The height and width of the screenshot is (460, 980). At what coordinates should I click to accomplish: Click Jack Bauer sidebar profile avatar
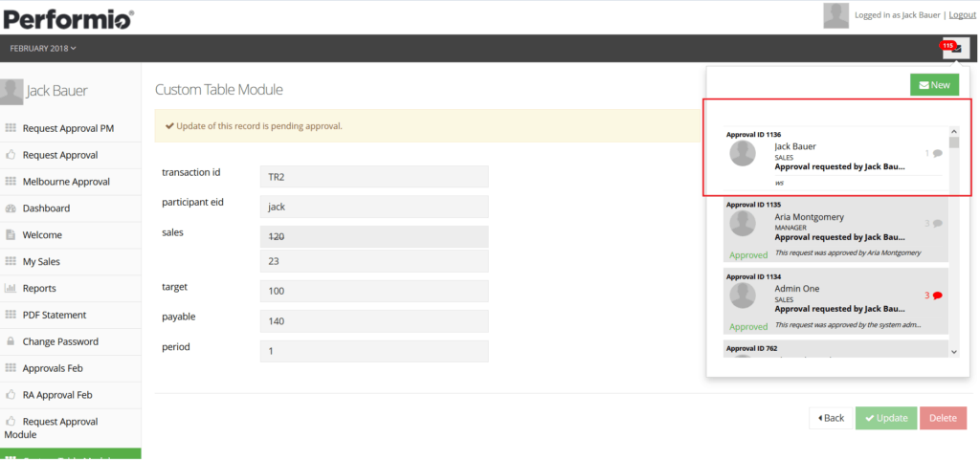(11, 91)
